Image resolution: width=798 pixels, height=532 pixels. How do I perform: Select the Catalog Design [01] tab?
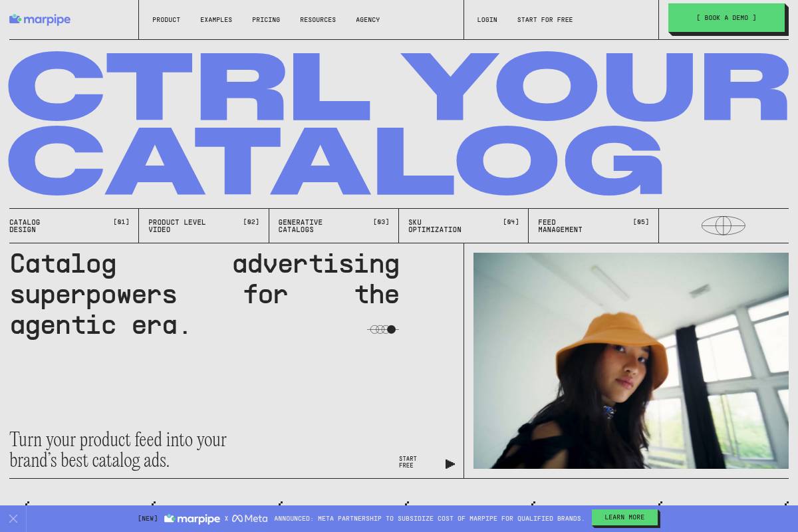click(69, 226)
